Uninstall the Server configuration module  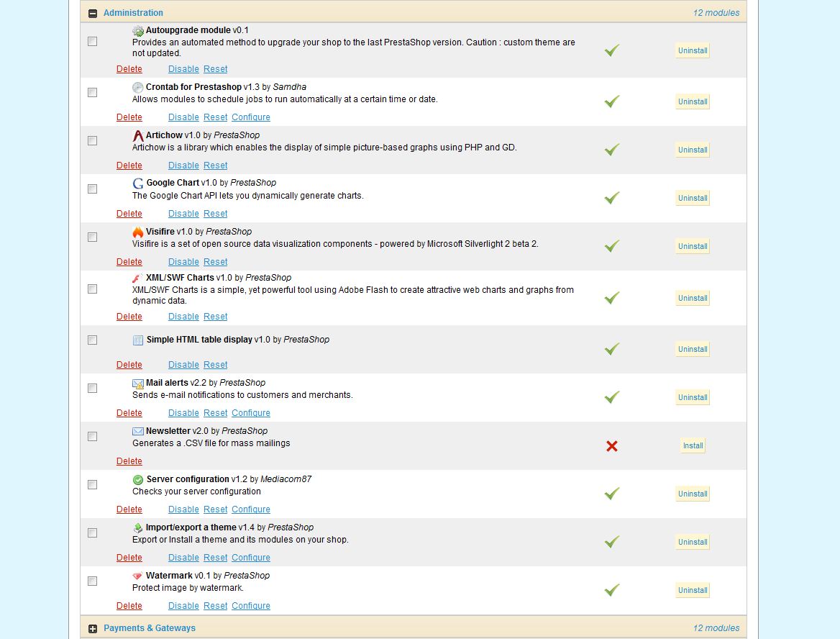tap(693, 494)
